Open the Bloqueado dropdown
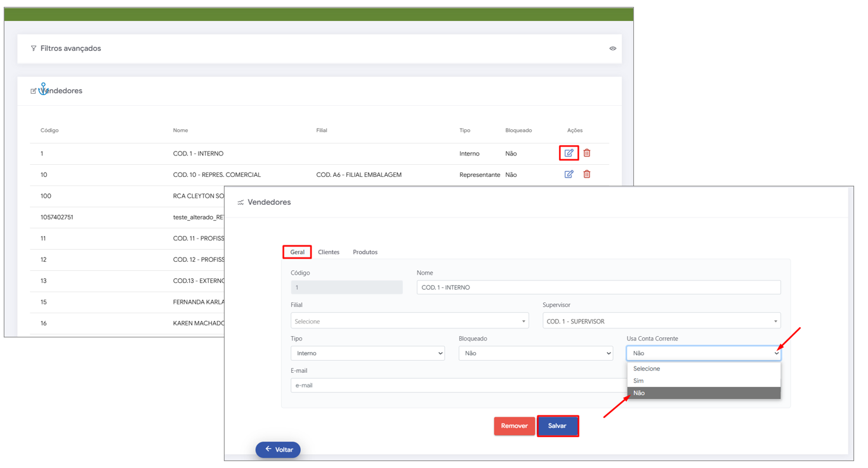 (536, 353)
